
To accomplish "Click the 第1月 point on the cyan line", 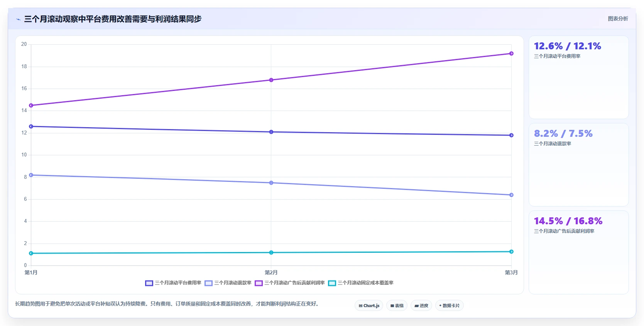I will 31,253.
